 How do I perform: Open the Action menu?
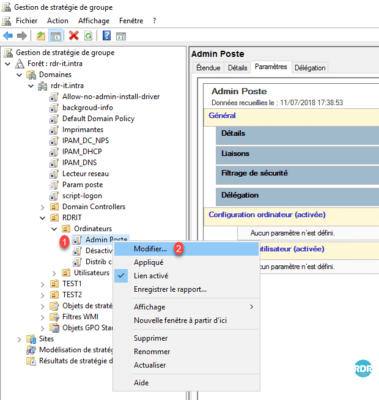(x=57, y=21)
